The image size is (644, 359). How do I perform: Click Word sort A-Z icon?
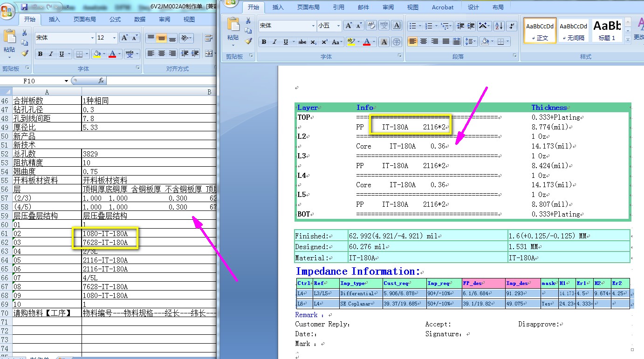pyautogui.click(x=499, y=26)
